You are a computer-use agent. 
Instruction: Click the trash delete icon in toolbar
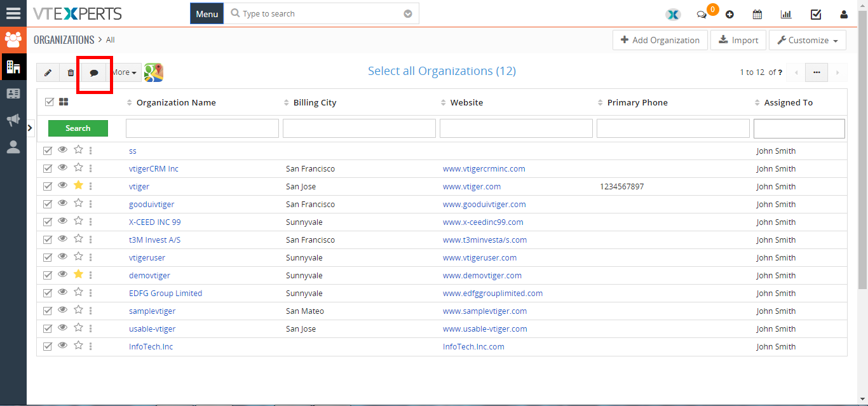pyautogui.click(x=71, y=73)
